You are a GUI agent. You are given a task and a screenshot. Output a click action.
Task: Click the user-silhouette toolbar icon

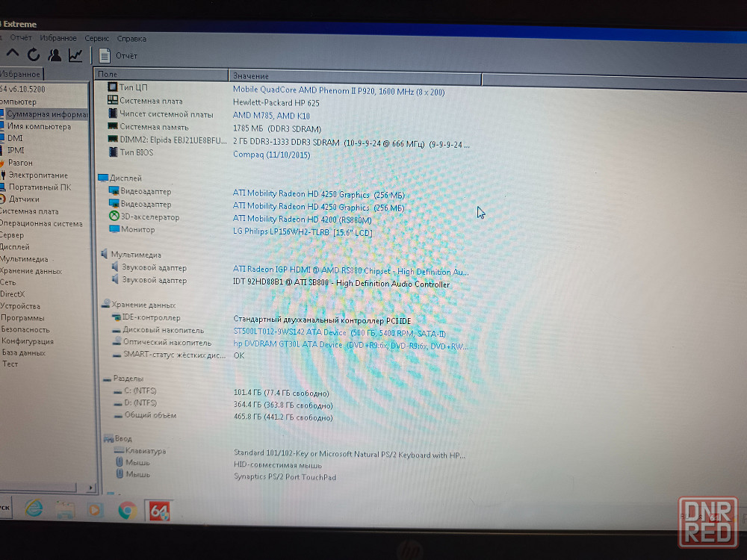[55, 55]
